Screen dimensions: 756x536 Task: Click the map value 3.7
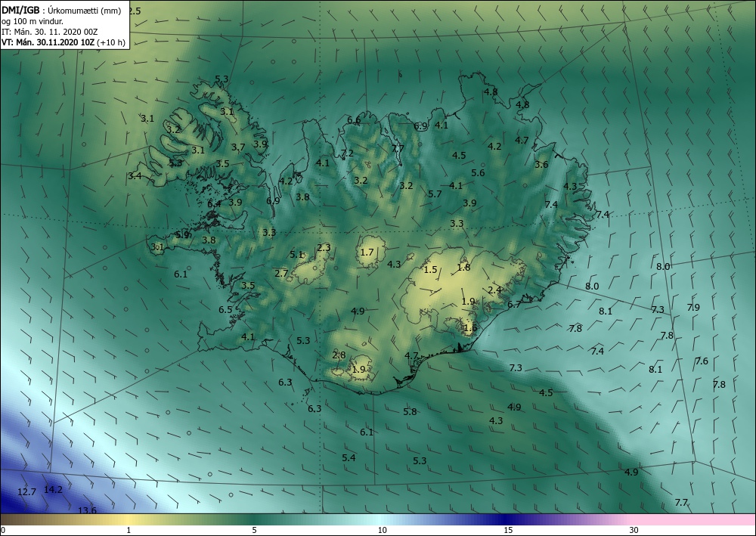point(238,147)
